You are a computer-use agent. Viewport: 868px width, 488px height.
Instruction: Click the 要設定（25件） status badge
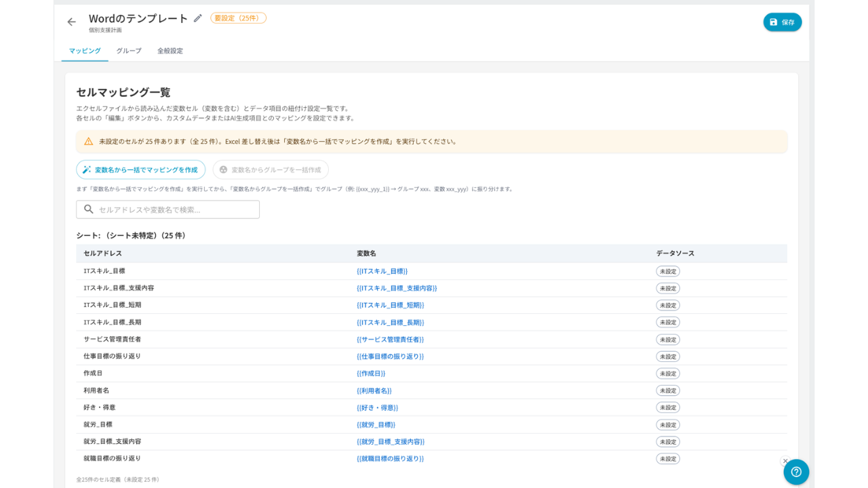point(238,18)
